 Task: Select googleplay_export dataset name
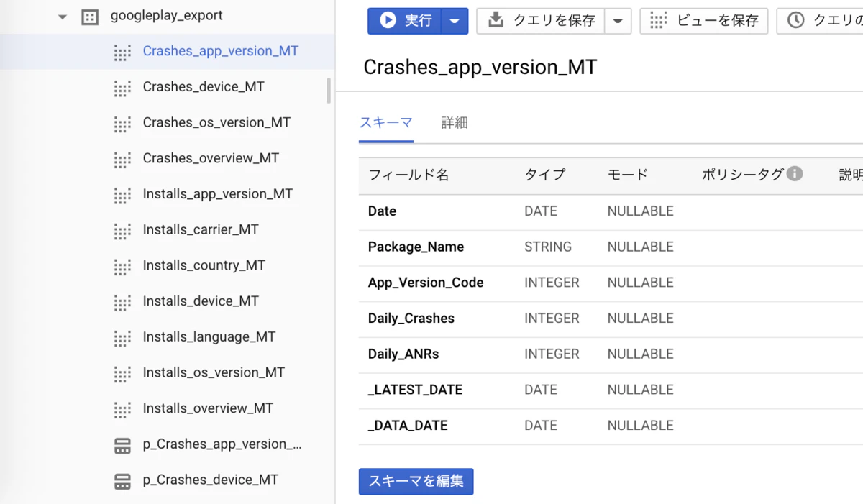[167, 15]
